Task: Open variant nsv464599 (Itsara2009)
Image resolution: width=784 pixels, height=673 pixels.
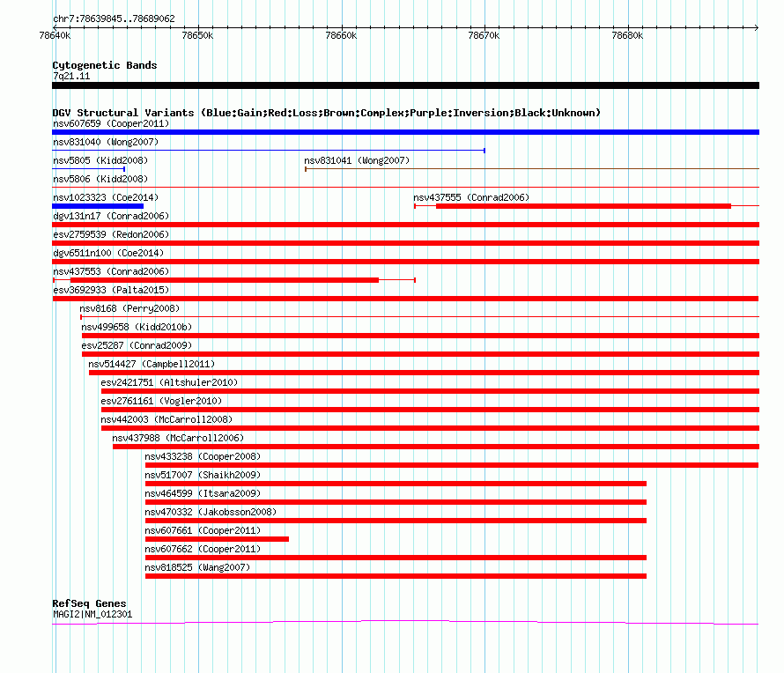Action: (203, 493)
